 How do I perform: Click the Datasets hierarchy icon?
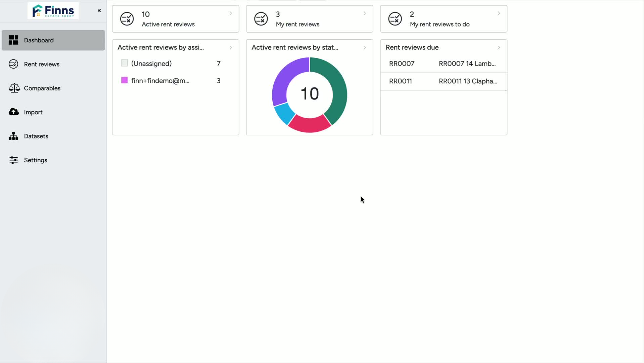pos(13,136)
